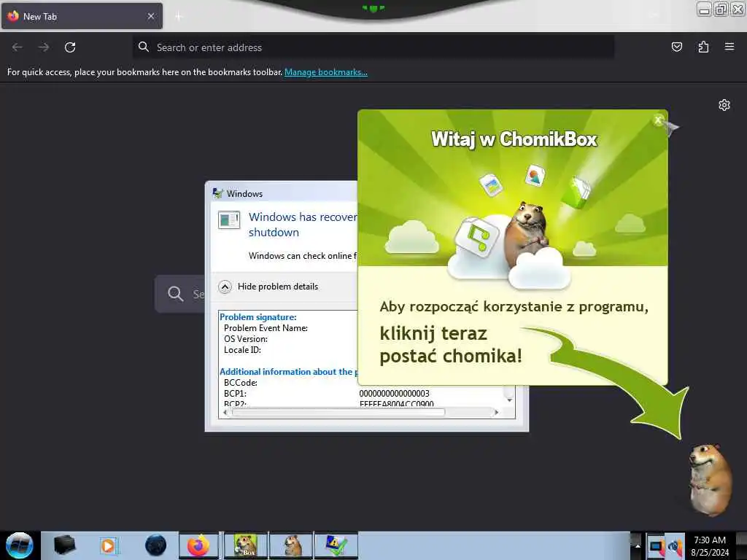Click the BCP1 value 0000000000000003
Viewport: 747px width, 560px height.
(394, 393)
